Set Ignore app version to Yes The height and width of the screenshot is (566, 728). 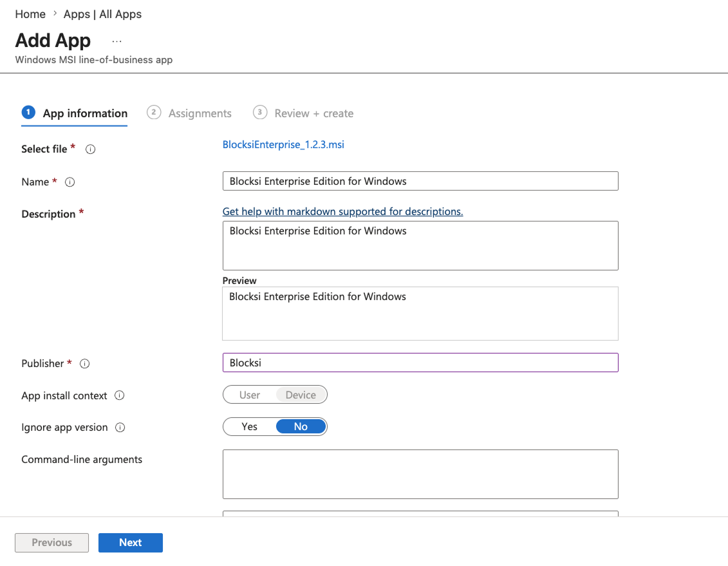click(x=249, y=426)
